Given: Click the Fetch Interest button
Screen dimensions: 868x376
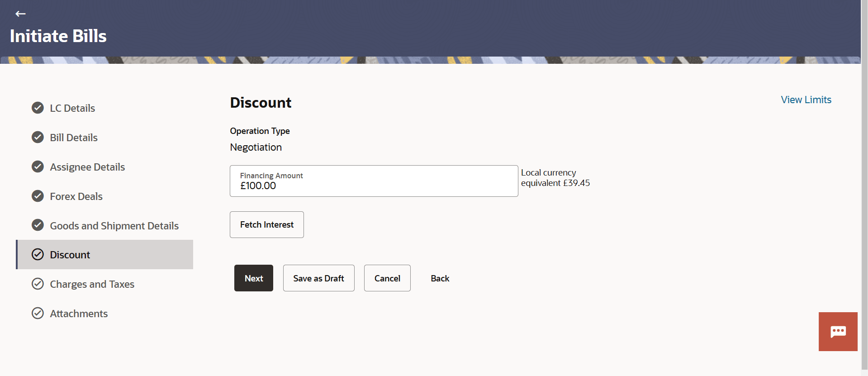Looking at the screenshot, I should tap(267, 224).
